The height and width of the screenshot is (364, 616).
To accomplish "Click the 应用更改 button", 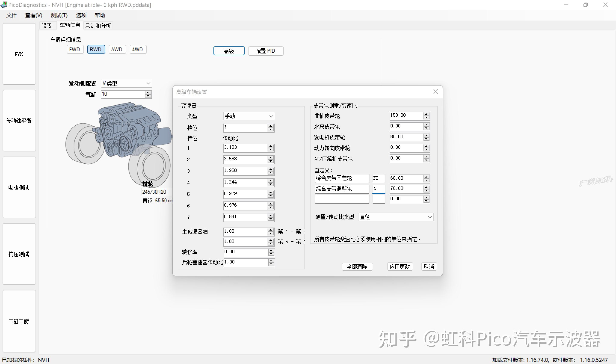I will point(400,267).
